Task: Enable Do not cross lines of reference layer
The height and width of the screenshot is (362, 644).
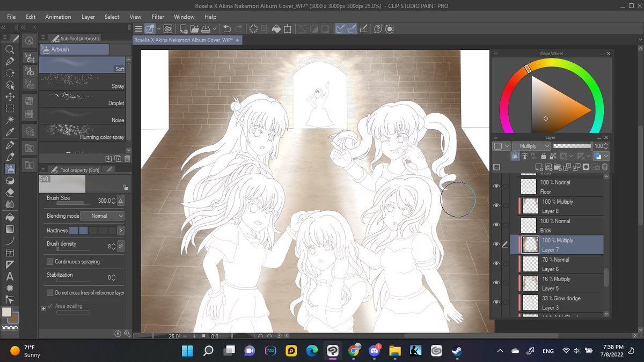Action: 50,293
